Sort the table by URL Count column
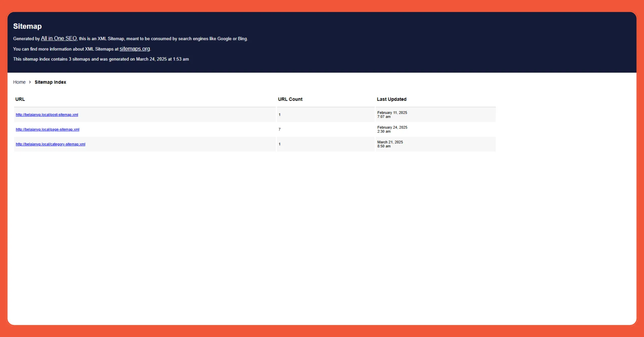The image size is (644, 337). [x=290, y=99]
